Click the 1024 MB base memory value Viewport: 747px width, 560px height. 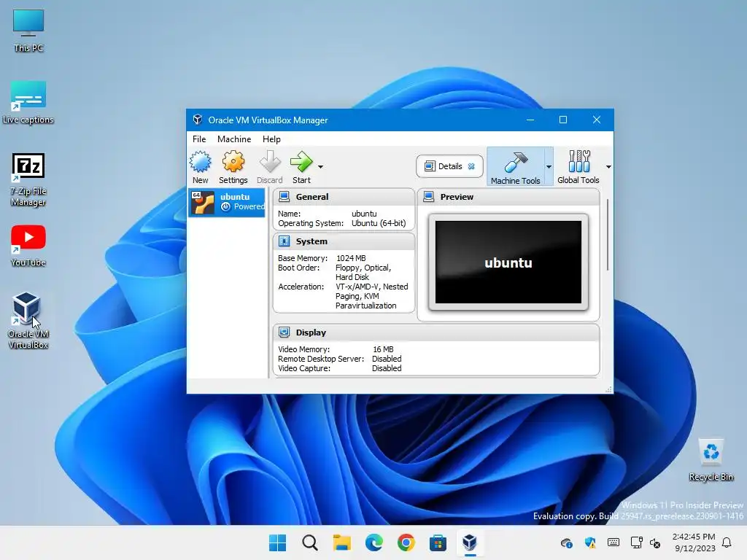click(x=351, y=258)
